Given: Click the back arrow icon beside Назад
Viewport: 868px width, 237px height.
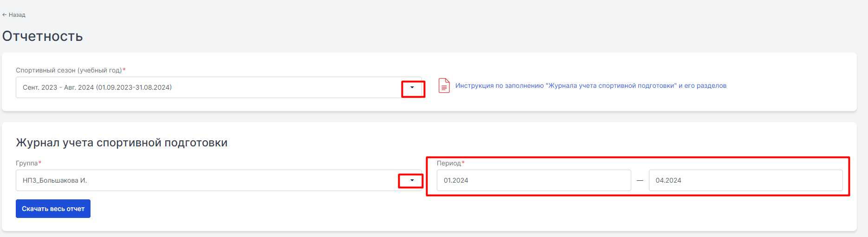Looking at the screenshot, I should [x=4, y=15].
